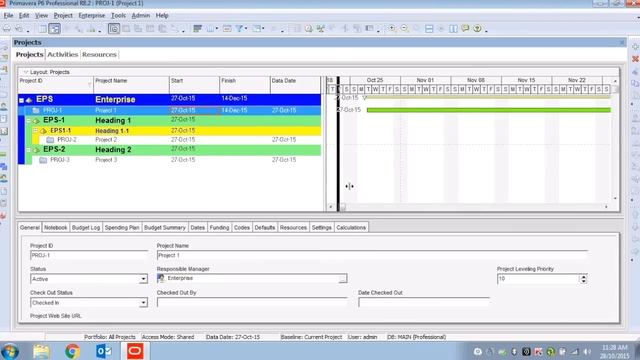Click the Print icon in the toolbar
The height and width of the screenshot is (360, 640).
click(7, 29)
